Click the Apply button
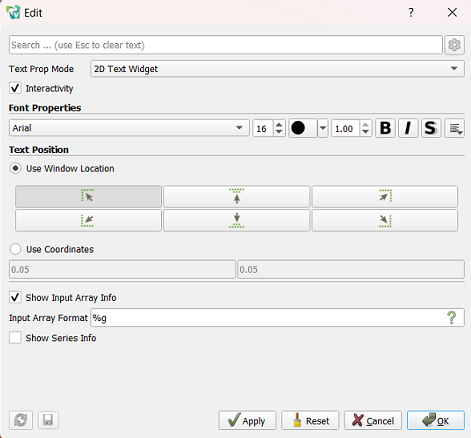Screen dimensions: 471x438 [247, 420]
